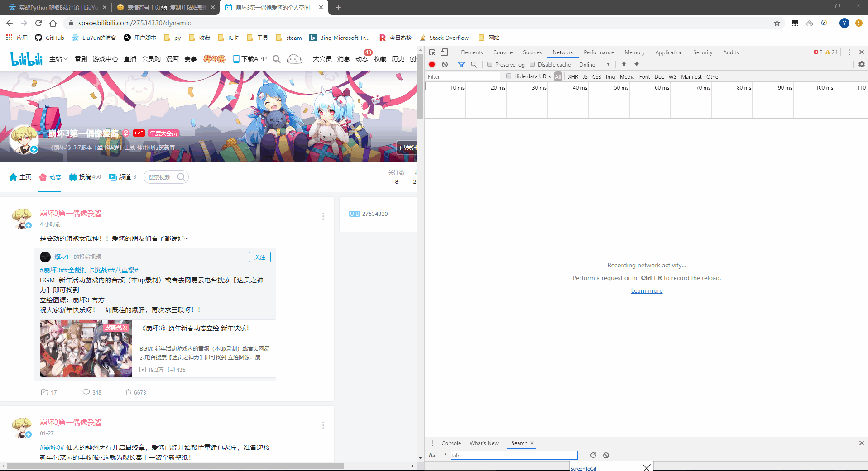Open the Application tab
868x471 pixels.
click(x=669, y=52)
